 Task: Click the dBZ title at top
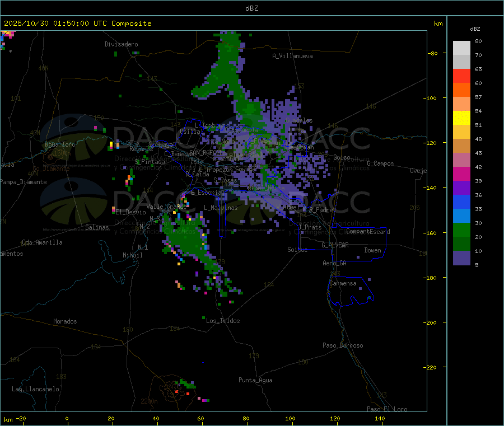click(x=251, y=8)
